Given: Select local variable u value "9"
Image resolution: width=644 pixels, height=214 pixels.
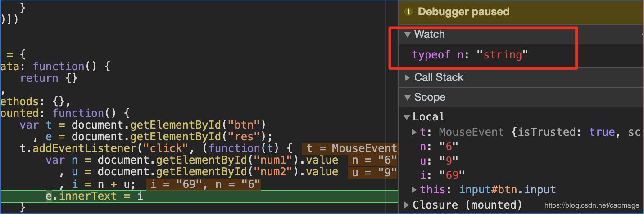Looking at the screenshot, I should coord(448,160).
